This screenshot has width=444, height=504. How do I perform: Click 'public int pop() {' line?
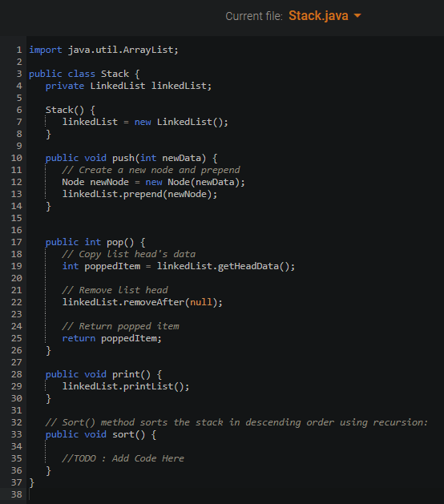click(x=95, y=242)
